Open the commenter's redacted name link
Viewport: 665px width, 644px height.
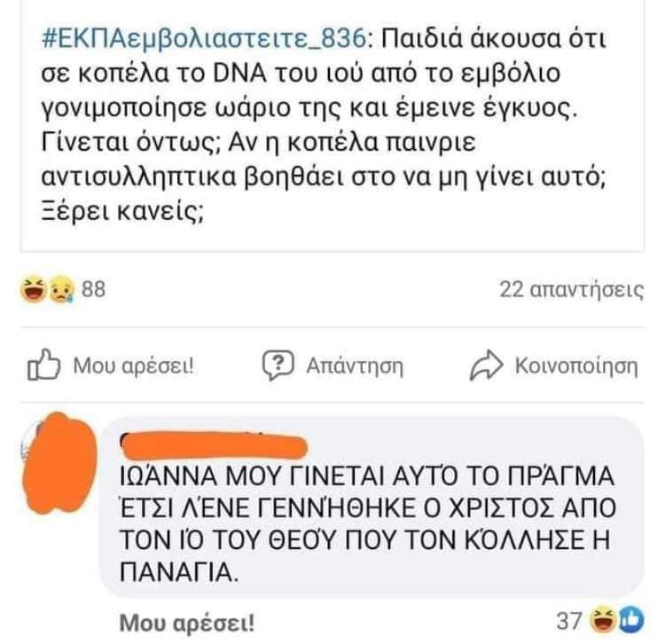point(214,445)
